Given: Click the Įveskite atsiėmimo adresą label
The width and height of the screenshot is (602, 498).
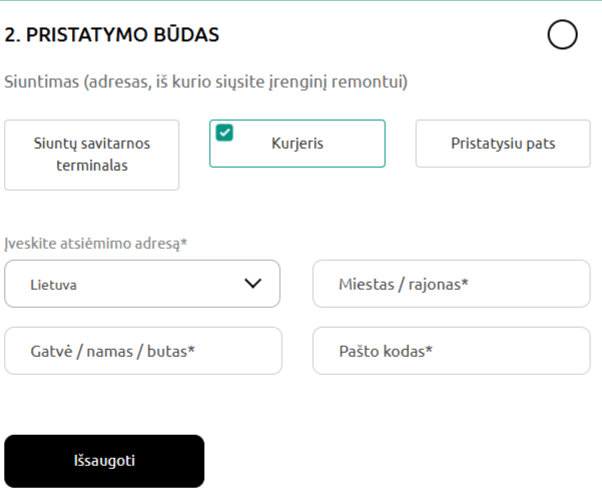Looking at the screenshot, I should pyautogui.click(x=96, y=243).
